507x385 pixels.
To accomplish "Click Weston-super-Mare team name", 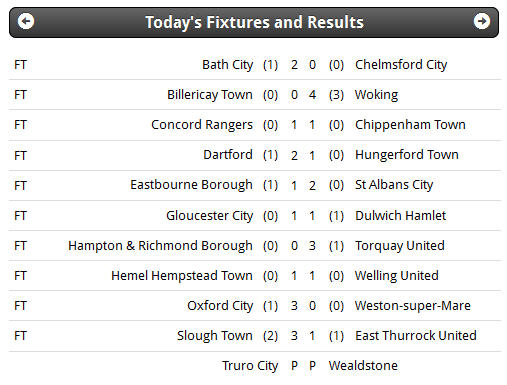I will click(412, 306).
